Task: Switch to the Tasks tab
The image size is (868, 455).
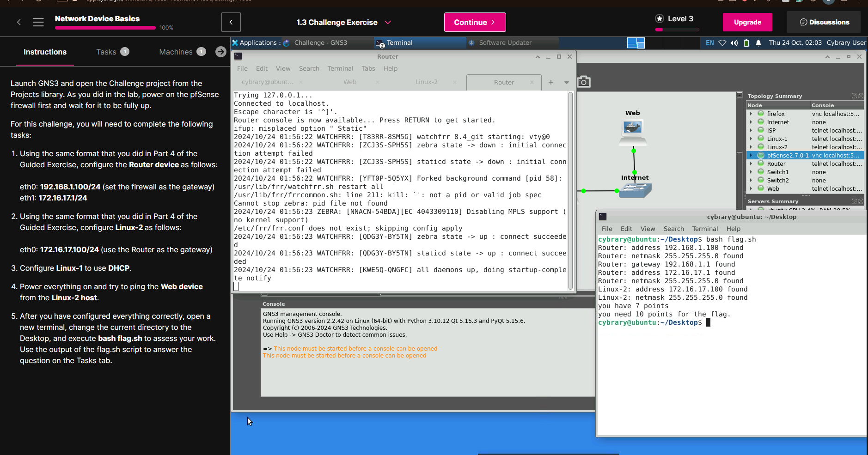Action: [x=106, y=52]
